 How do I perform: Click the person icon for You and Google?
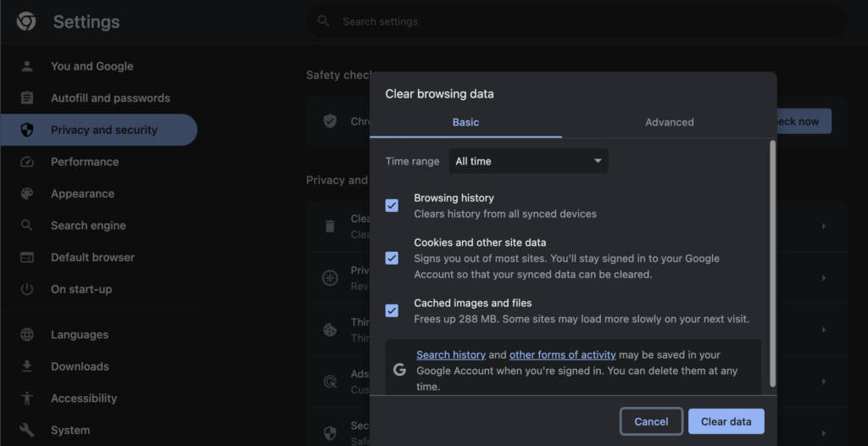pyautogui.click(x=26, y=66)
